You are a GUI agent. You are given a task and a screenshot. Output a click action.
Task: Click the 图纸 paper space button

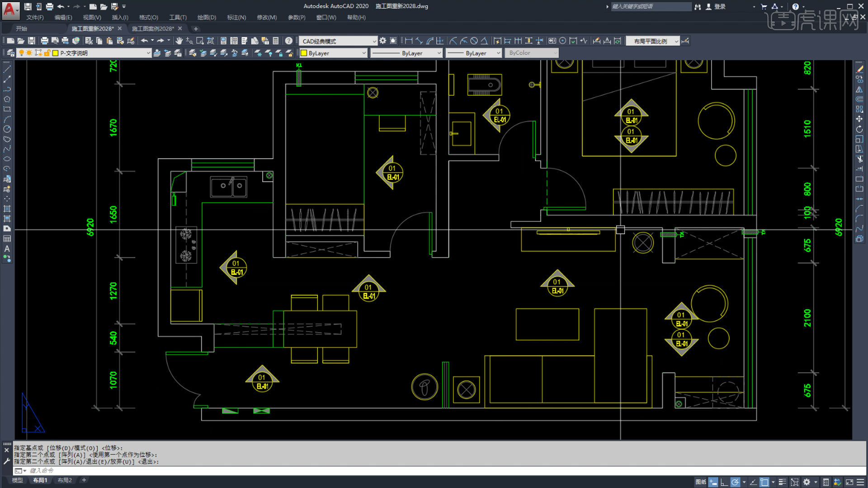pyautogui.click(x=701, y=482)
